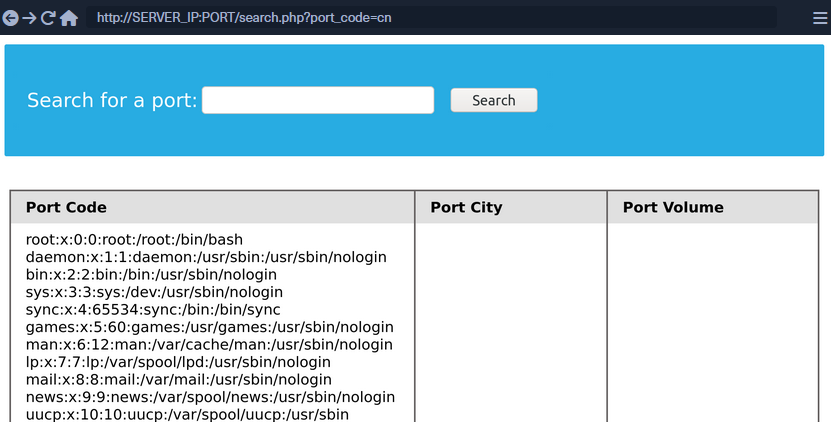This screenshot has height=422, width=831.
Task: Click into the port search text field
Action: (318, 100)
